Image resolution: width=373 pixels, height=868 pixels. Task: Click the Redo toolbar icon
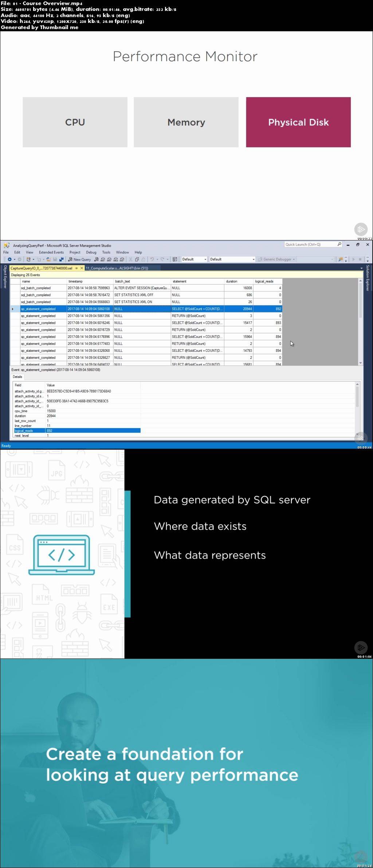[162, 259]
